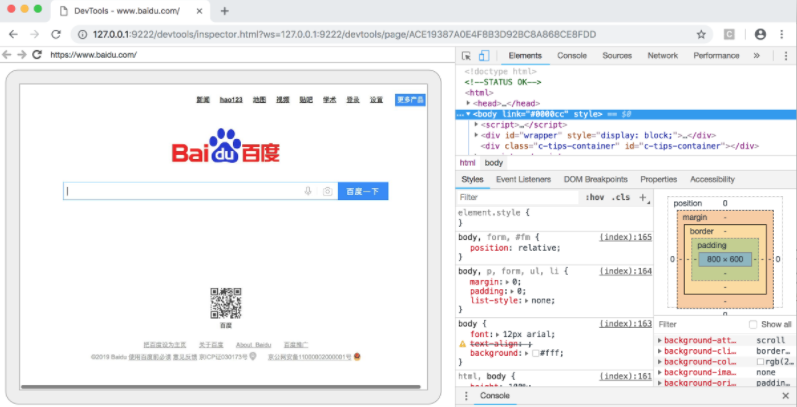Screen dimensions: 797x407
Task: Click the Console drawer tab
Action: [x=495, y=396]
